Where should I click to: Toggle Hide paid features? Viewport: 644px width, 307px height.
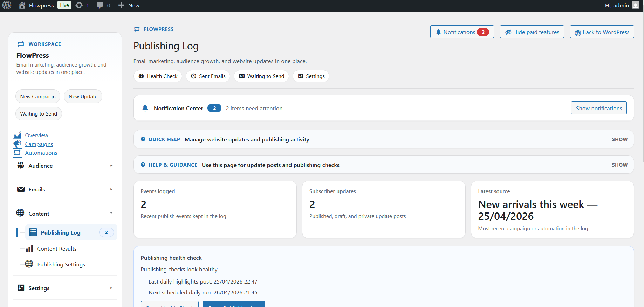coord(532,32)
